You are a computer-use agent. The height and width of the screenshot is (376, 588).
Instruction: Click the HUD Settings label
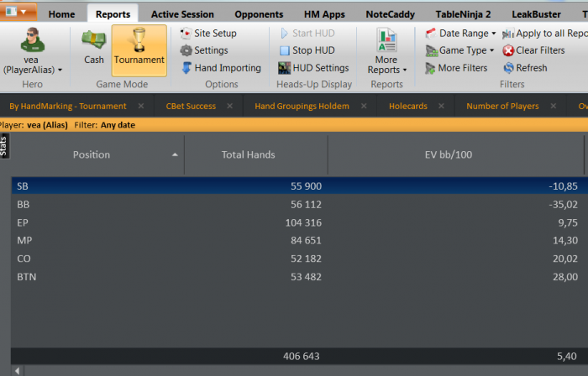[321, 68]
